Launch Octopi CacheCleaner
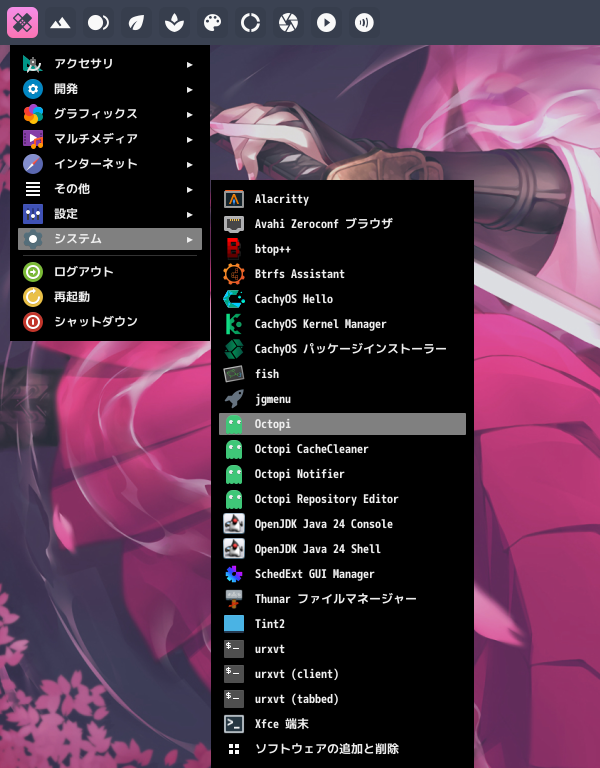The image size is (600, 768). [342, 449]
